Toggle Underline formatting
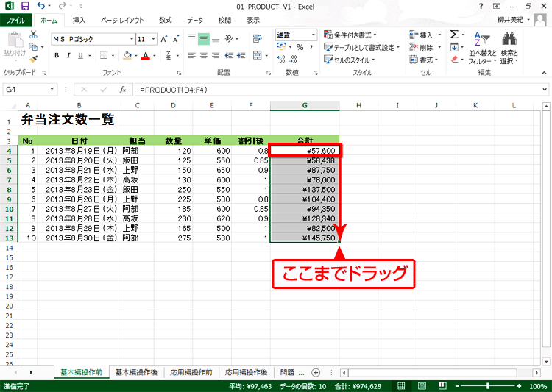This screenshot has height=392, width=552. [x=81, y=55]
